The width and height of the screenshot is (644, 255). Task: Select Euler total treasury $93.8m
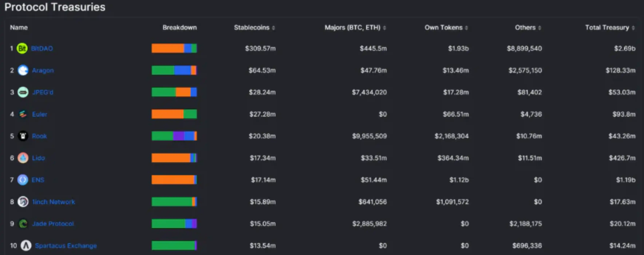coord(624,114)
